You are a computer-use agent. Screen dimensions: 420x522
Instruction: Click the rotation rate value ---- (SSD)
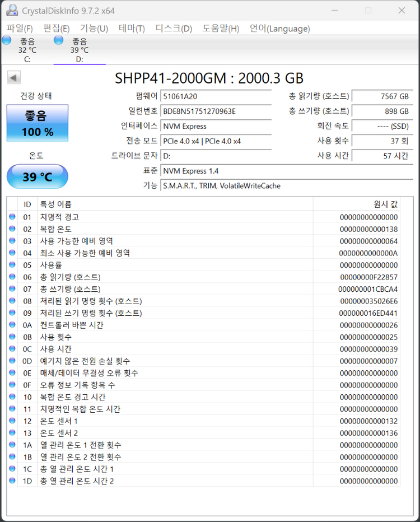pyautogui.click(x=382, y=126)
